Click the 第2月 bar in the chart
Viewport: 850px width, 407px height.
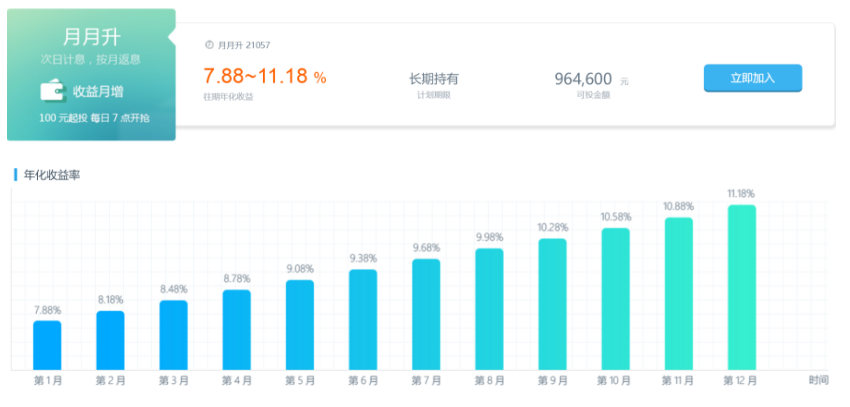[111, 340]
